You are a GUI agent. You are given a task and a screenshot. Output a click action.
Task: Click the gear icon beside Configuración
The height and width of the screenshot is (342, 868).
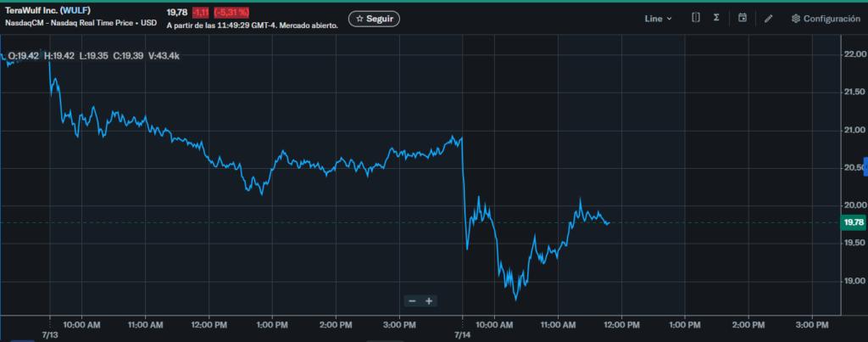click(x=795, y=19)
